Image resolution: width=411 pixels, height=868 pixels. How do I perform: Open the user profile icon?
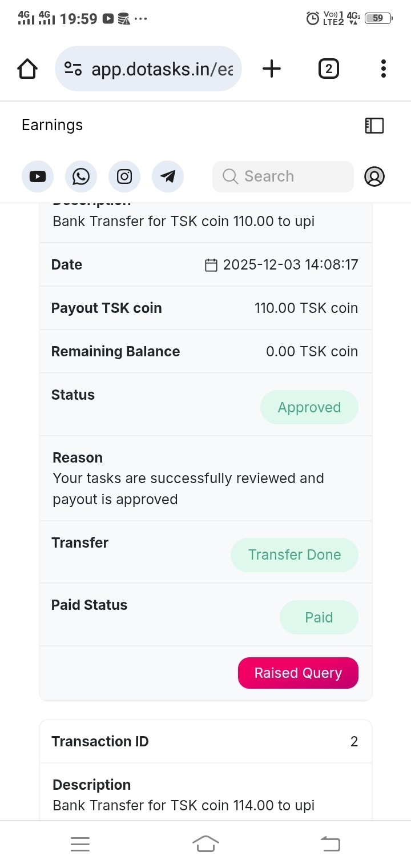[x=374, y=176]
